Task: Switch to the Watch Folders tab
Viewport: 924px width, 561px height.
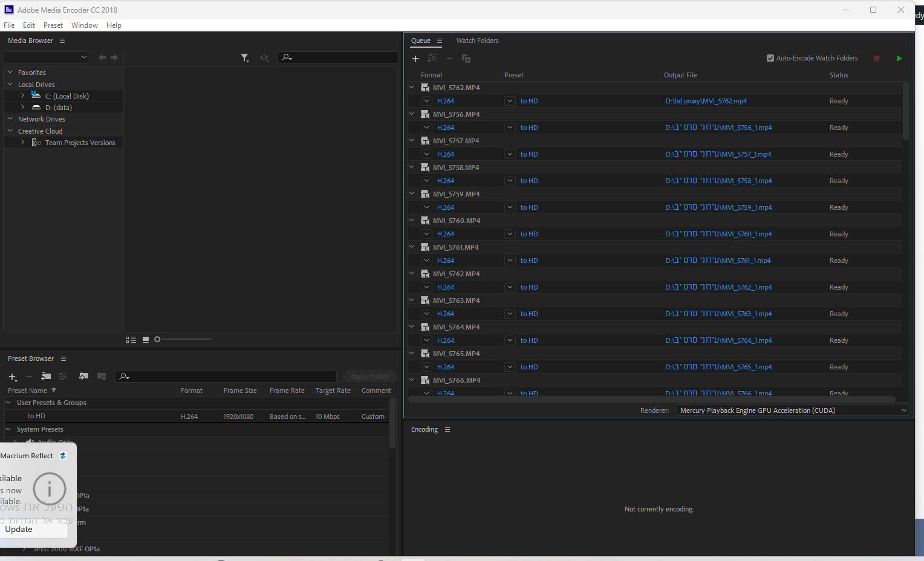Action: [x=477, y=41]
